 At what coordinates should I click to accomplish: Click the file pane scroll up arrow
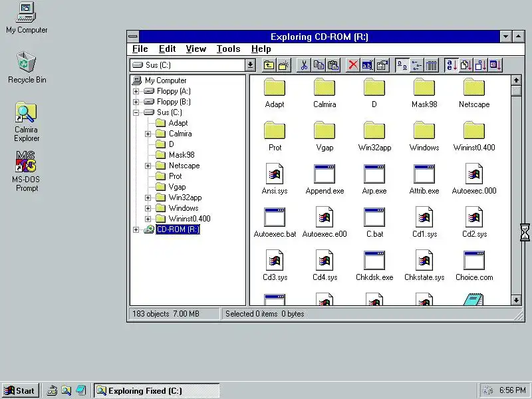516,80
